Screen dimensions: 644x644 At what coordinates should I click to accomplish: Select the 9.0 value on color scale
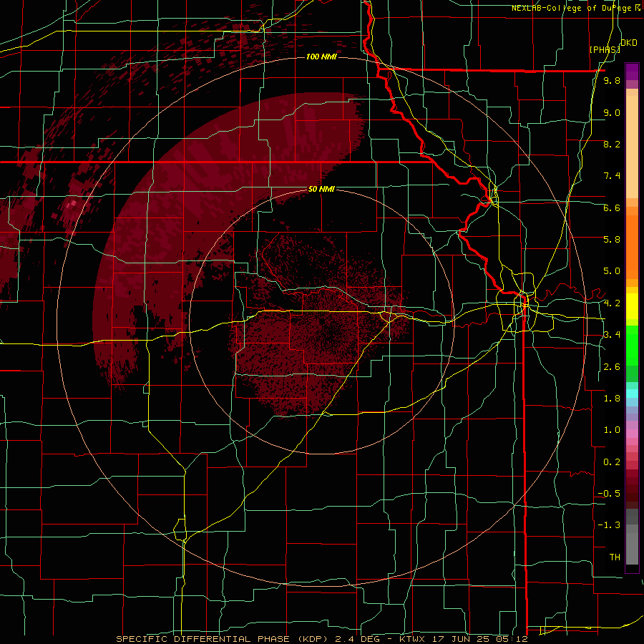612,112
